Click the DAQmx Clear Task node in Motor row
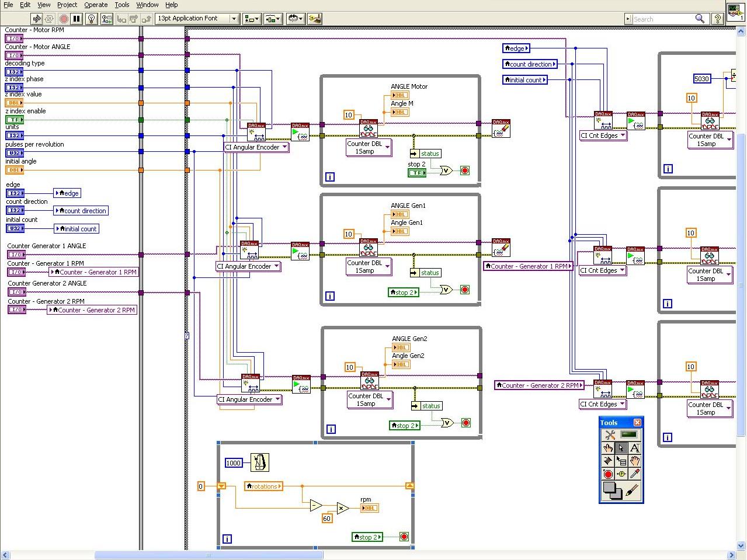This screenshot has height=560, width=747. click(x=501, y=128)
